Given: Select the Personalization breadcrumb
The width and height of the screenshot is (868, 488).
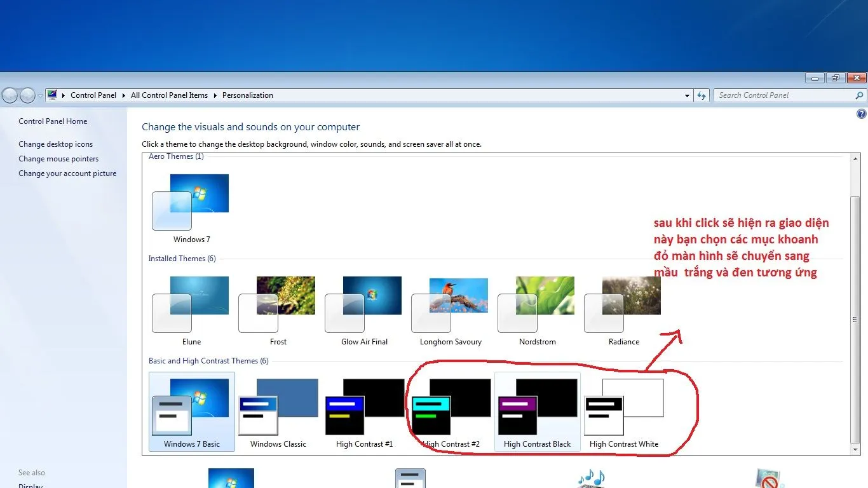Looking at the screenshot, I should [x=248, y=95].
